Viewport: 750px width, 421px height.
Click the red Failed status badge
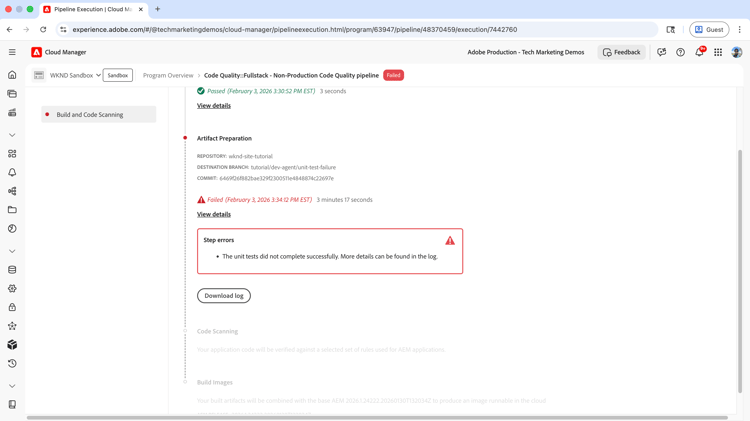pyautogui.click(x=393, y=75)
